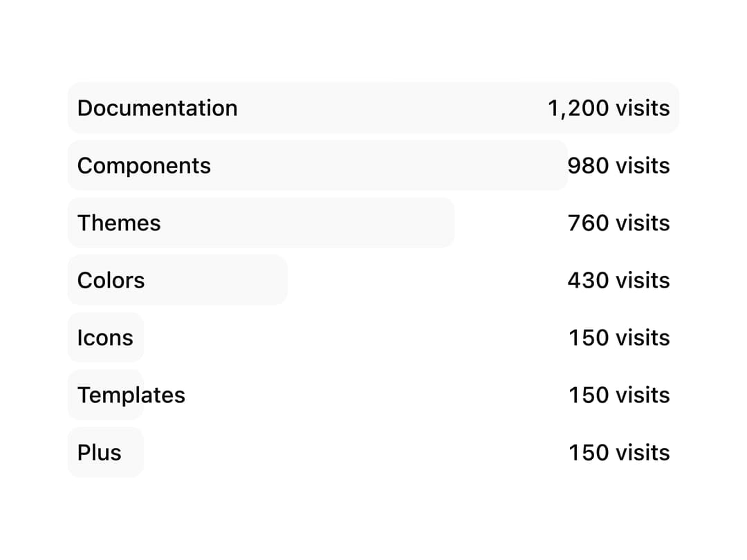This screenshot has height=560, width=747.
Task: Click the visits count in the Icons row
Action: [619, 337]
